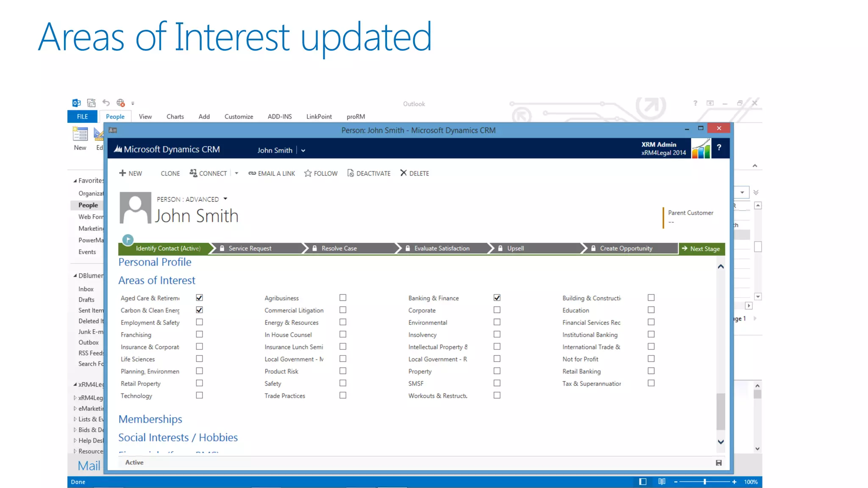Click the Next Stage button
The width and height of the screenshot is (868, 488).
701,249
